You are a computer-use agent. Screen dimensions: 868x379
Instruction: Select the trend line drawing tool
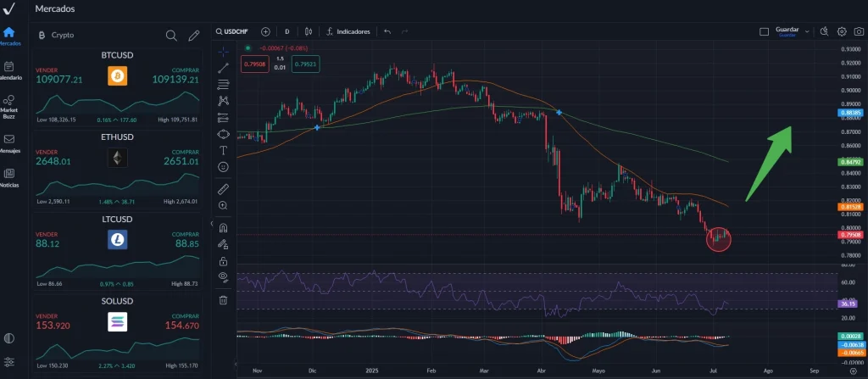point(223,68)
